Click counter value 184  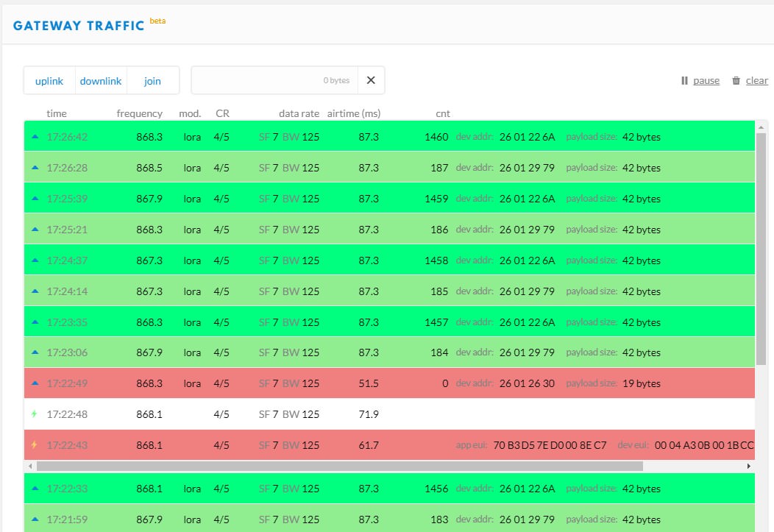tap(439, 352)
